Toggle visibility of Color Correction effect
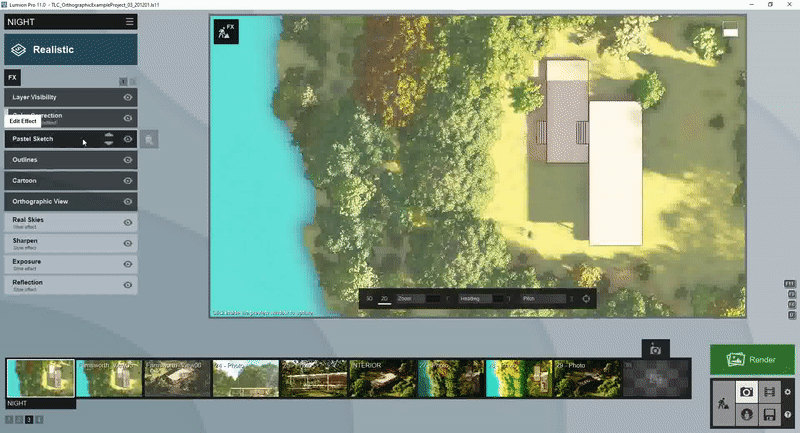This screenshot has width=800, height=433. [128, 118]
